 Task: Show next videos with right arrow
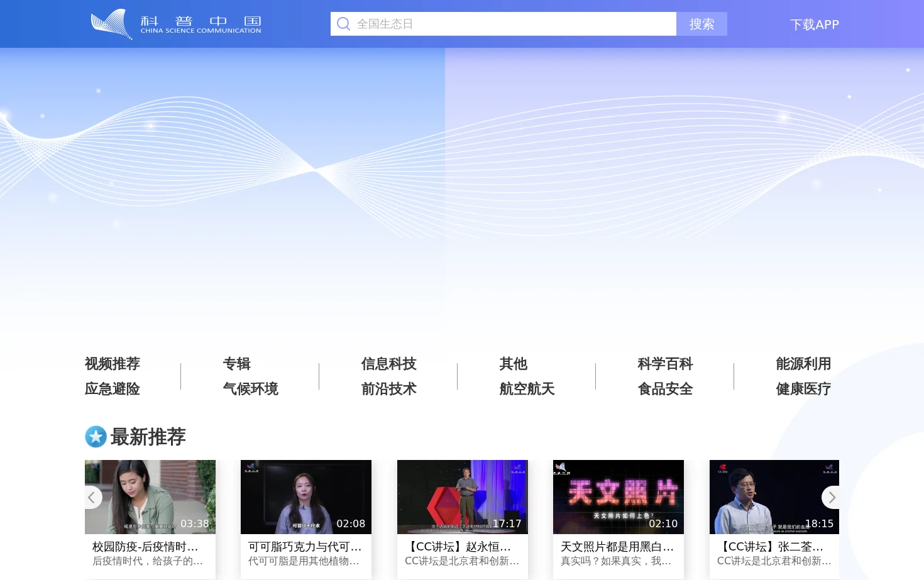(831, 498)
